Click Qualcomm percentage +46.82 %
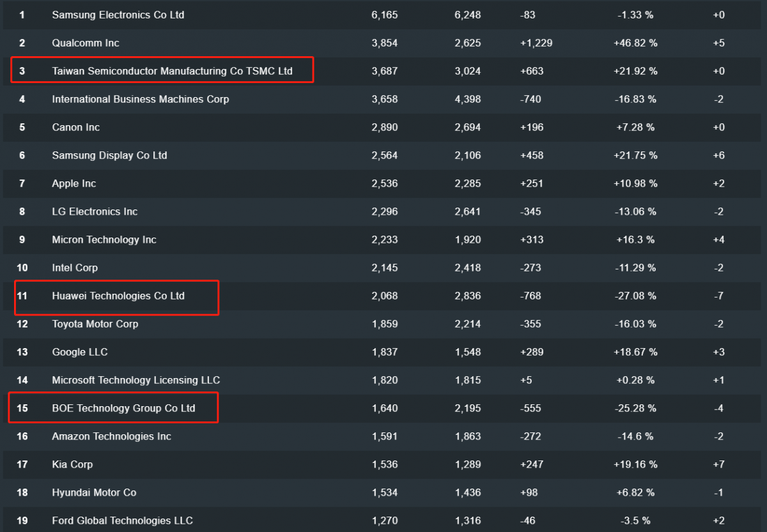This screenshot has height=532, width=767. 635,43
